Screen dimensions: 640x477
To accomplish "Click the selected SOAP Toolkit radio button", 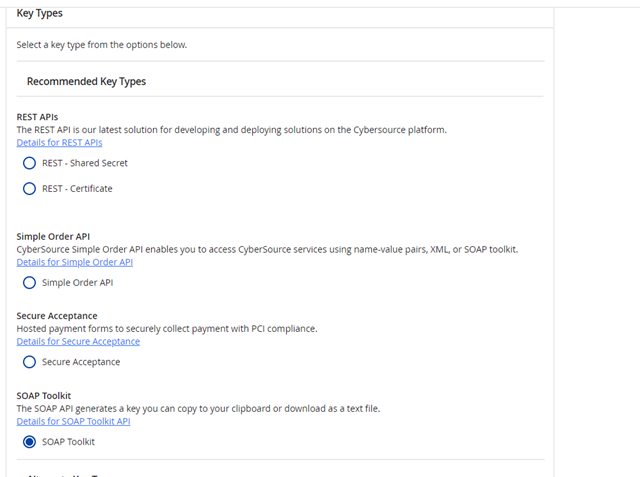I will [x=30, y=441].
